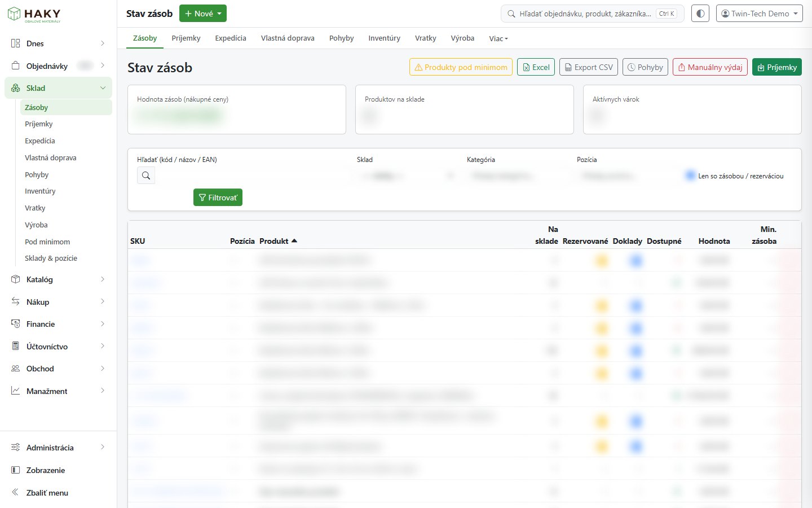Open the Objednávky sidebar section
812x508 pixels.
click(58, 66)
